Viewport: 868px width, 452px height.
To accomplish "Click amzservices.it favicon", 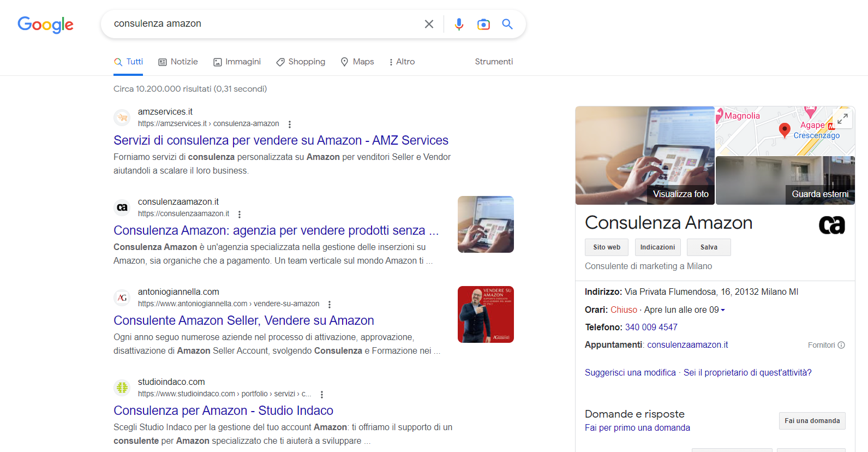I will [x=122, y=117].
